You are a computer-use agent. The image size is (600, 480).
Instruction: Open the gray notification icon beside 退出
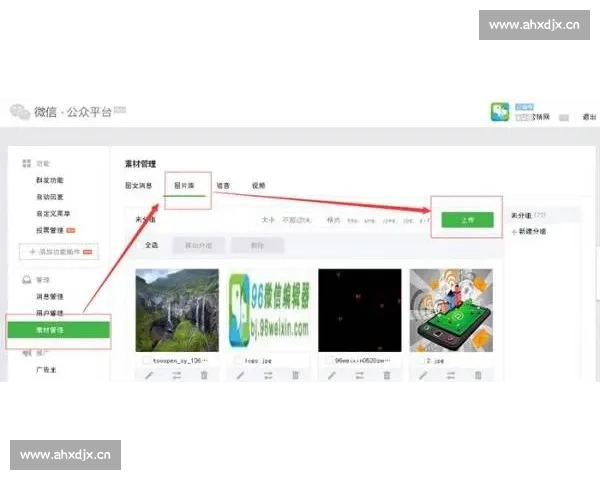click(564, 118)
